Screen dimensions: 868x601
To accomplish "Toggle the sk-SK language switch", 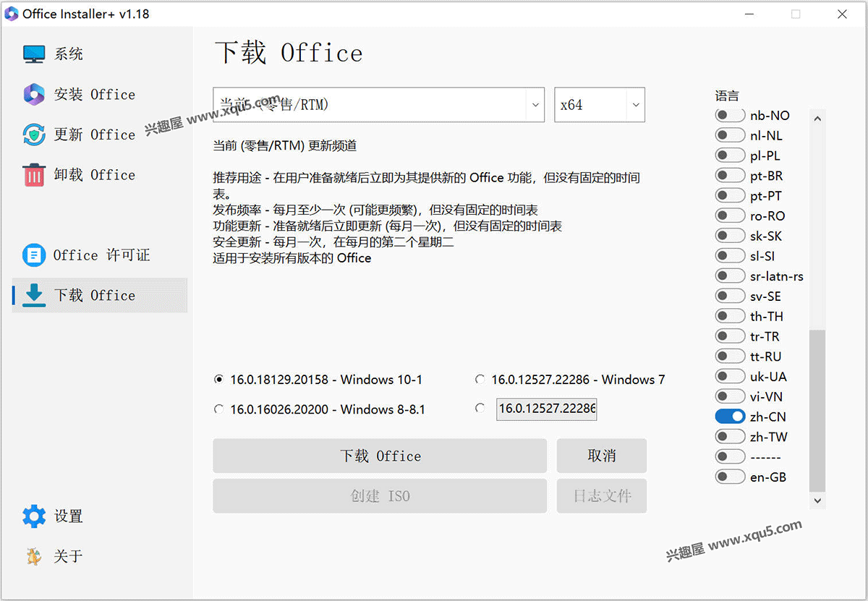I will (730, 236).
